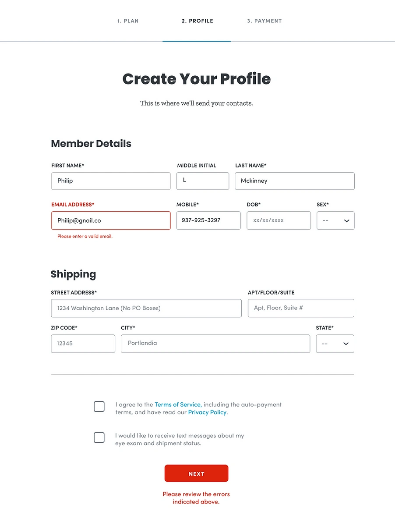Select the 2. Profile step tab

[197, 21]
